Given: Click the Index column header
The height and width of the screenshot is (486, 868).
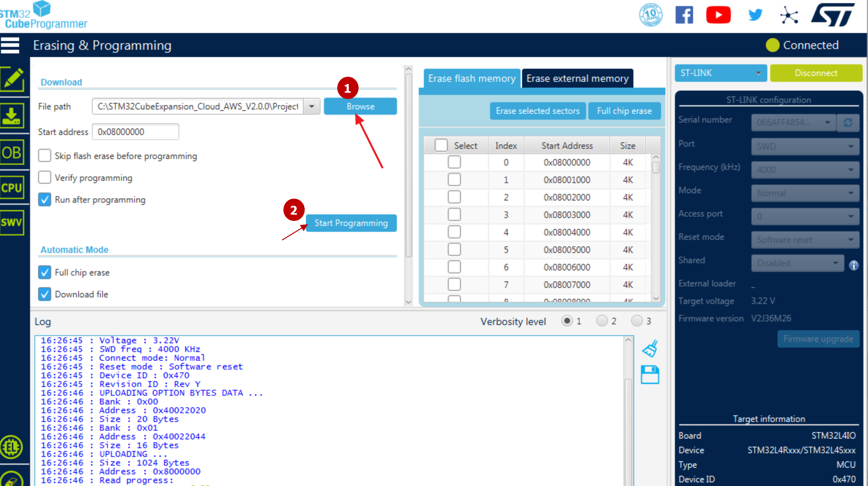Looking at the screenshot, I should click(x=506, y=146).
